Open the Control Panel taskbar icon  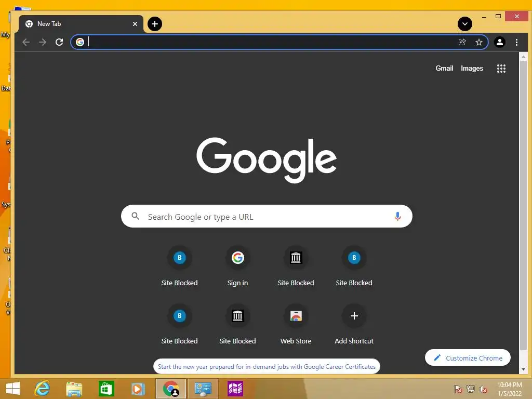pyautogui.click(x=203, y=389)
